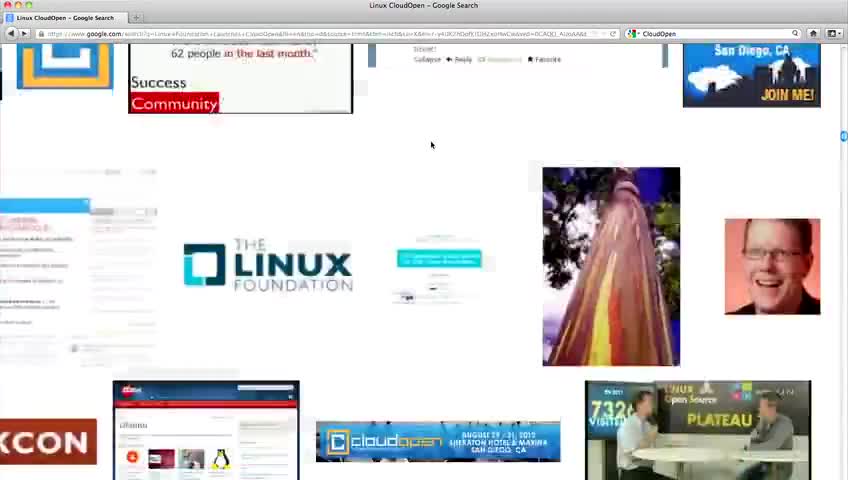
Task: Click the Reply link in the comment image
Action: (x=459, y=59)
